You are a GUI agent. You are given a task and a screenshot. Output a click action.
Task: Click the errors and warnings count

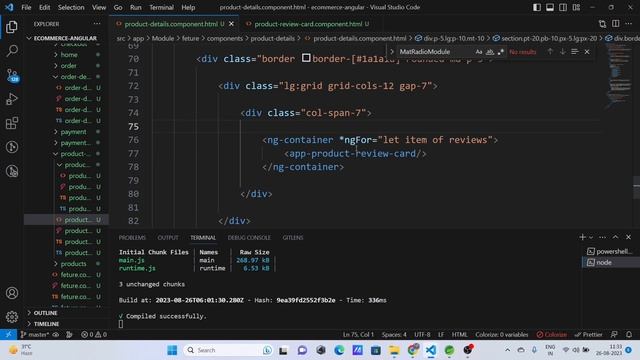point(94,334)
